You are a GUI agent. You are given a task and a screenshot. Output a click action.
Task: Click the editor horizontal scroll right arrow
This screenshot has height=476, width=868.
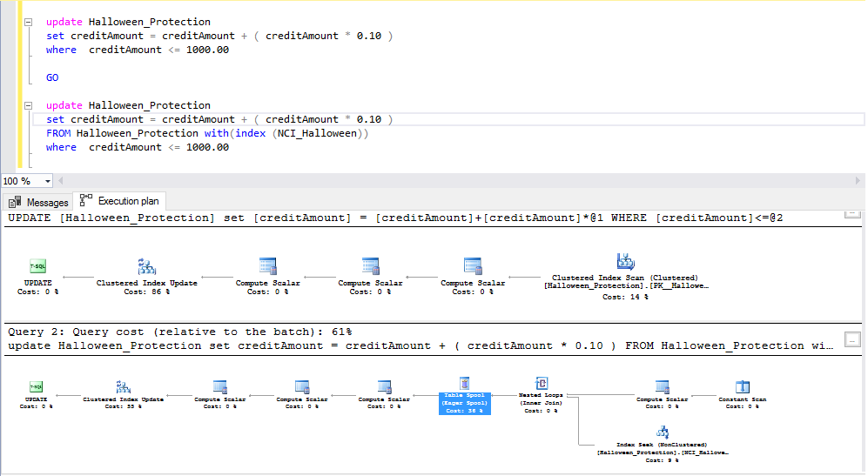[858, 180]
